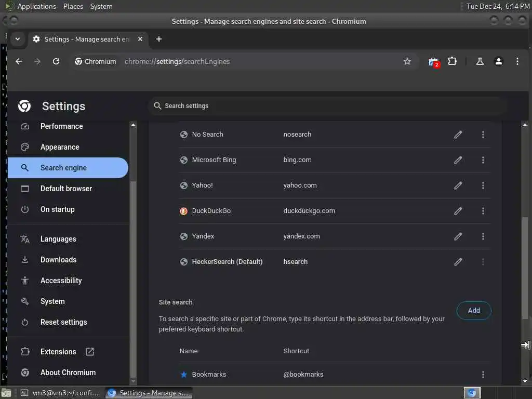Open the extension with red badge 2
The height and width of the screenshot is (399, 532).
click(x=434, y=62)
